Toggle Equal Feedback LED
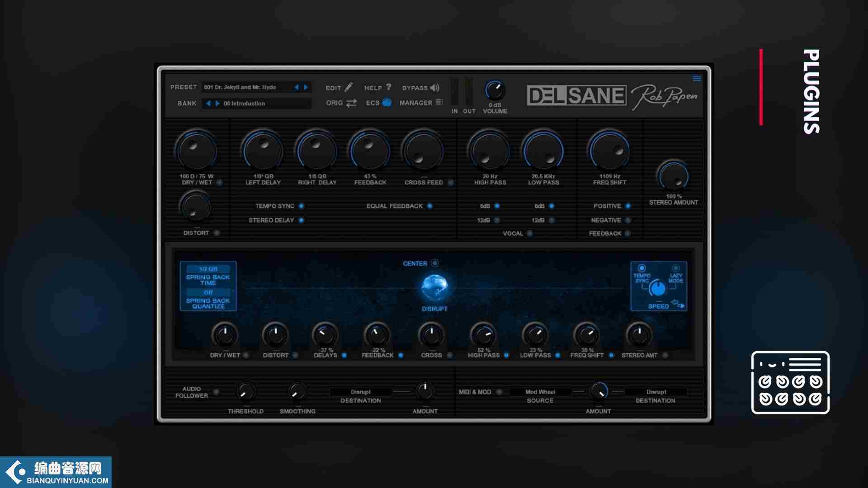 pos(429,206)
